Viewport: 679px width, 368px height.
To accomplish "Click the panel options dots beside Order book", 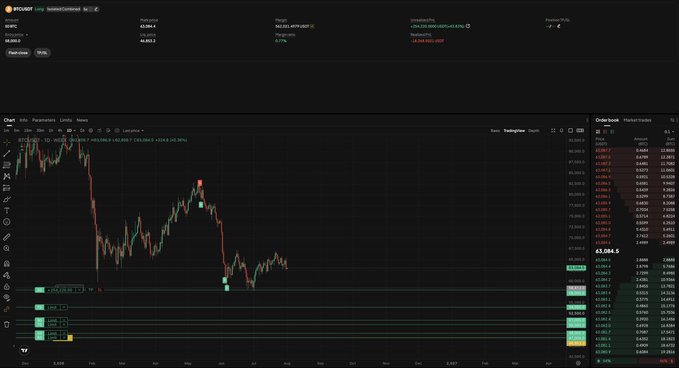I will [588, 120].
